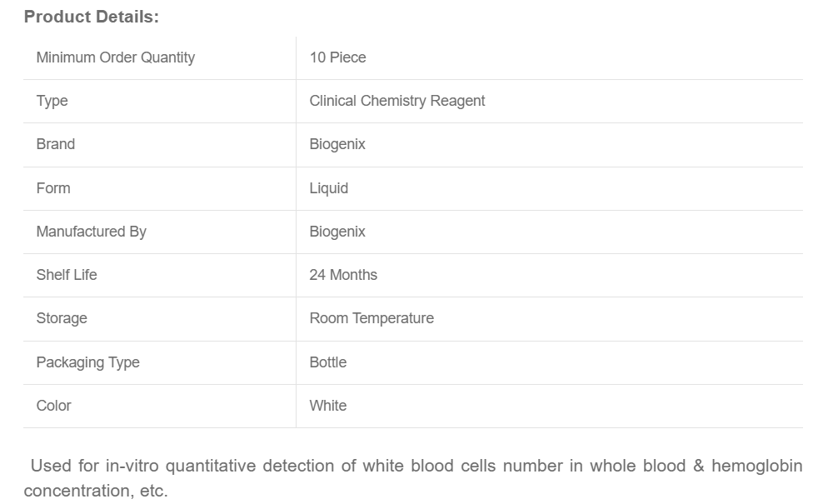This screenshot has height=504, width=818.
Task: Click the Packaging Type label
Action: [x=87, y=362]
